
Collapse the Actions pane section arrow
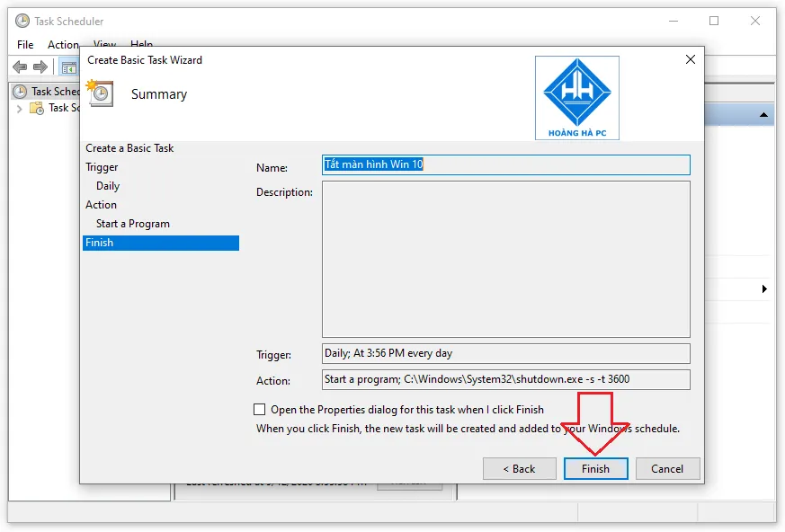763,115
